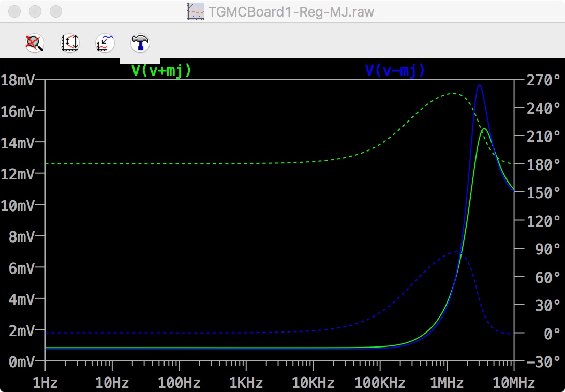Click the 0mV left axis label

(22, 361)
